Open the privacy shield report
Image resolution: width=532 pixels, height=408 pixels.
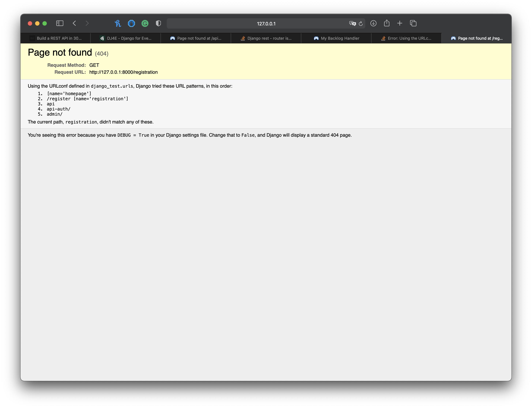point(158,23)
